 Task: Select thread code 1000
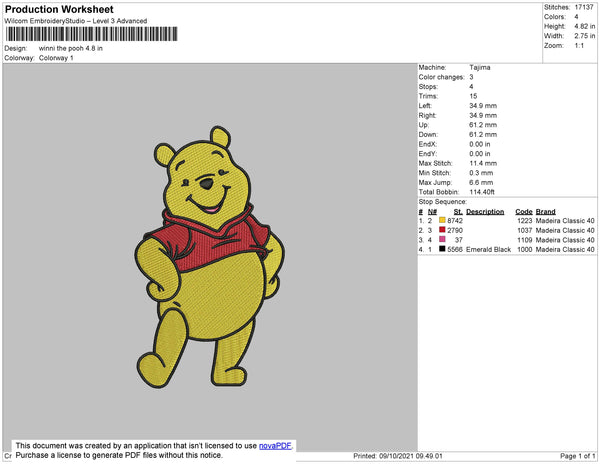point(525,249)
